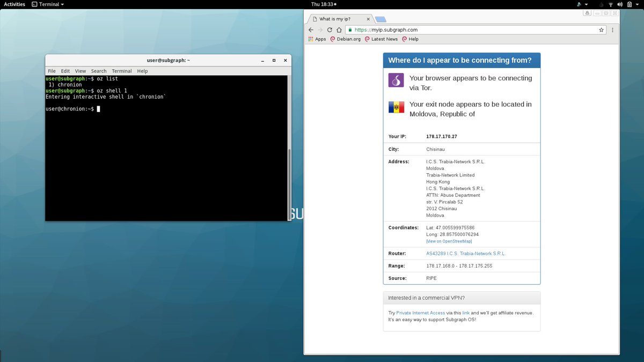
Task: Open a new browser tab
Action: pos(380,19)
